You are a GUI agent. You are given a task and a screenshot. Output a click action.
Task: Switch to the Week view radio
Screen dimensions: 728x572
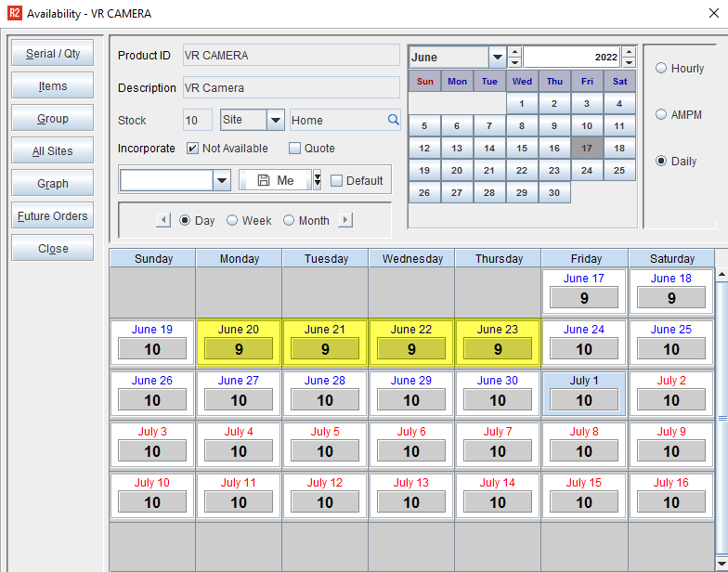[x=233, y=220]
